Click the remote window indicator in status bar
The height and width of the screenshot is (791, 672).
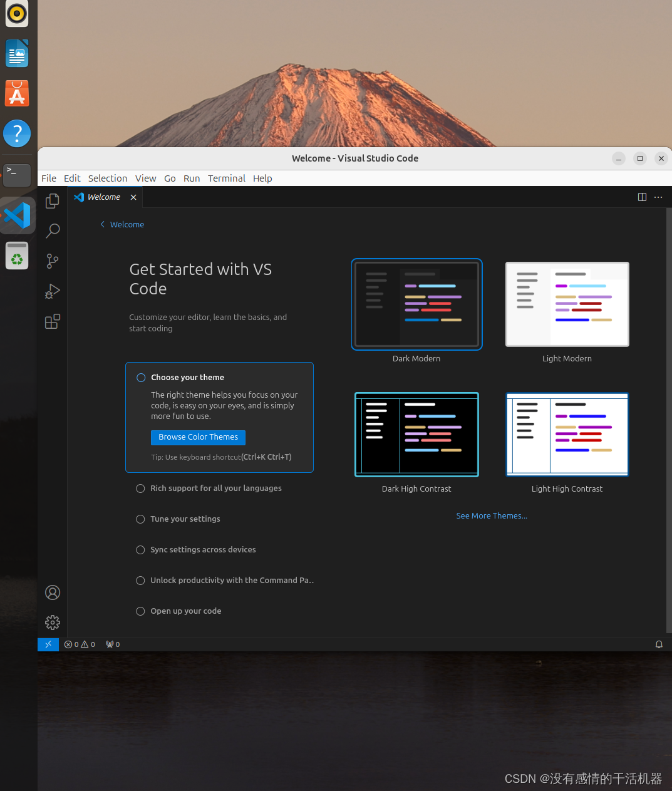[48, 644]
